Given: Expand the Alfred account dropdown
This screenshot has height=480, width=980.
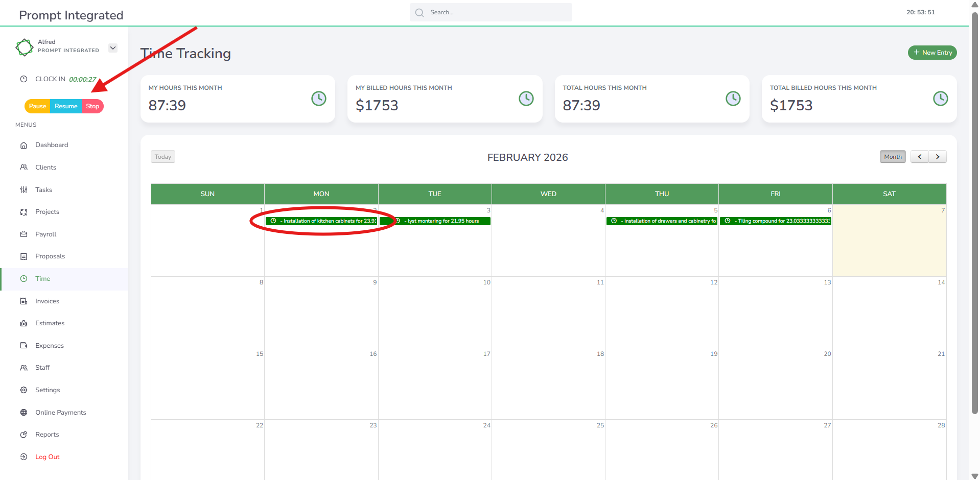Looking at the screenshot, I should pos(113,48).
